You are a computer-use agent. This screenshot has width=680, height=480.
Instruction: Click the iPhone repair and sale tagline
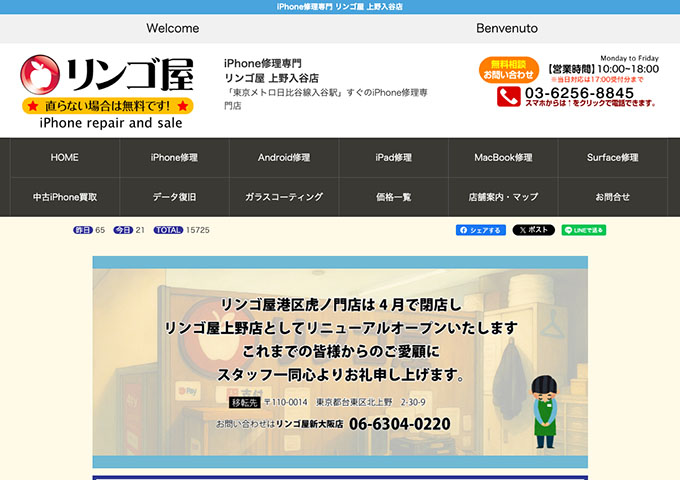point(111,123)
